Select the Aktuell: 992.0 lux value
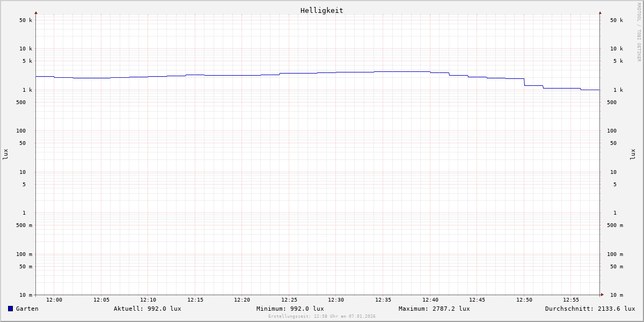644x322 pixels. [147, 309]
